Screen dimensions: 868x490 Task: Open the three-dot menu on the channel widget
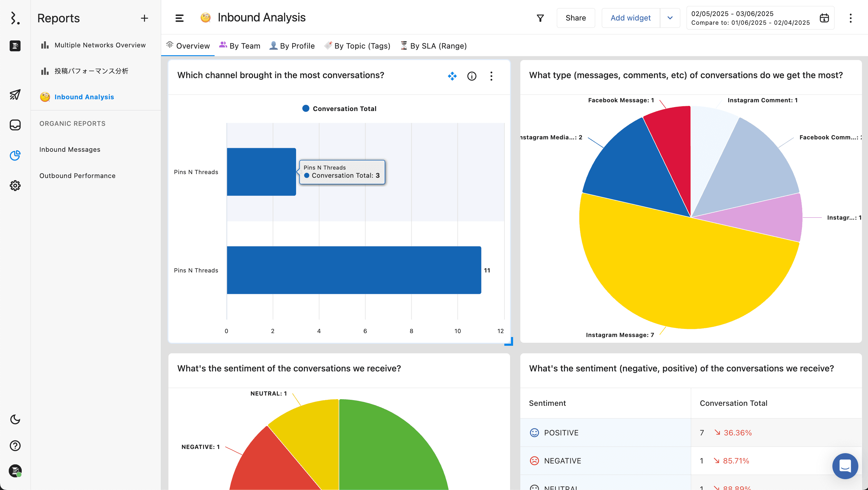coord(491,76)
